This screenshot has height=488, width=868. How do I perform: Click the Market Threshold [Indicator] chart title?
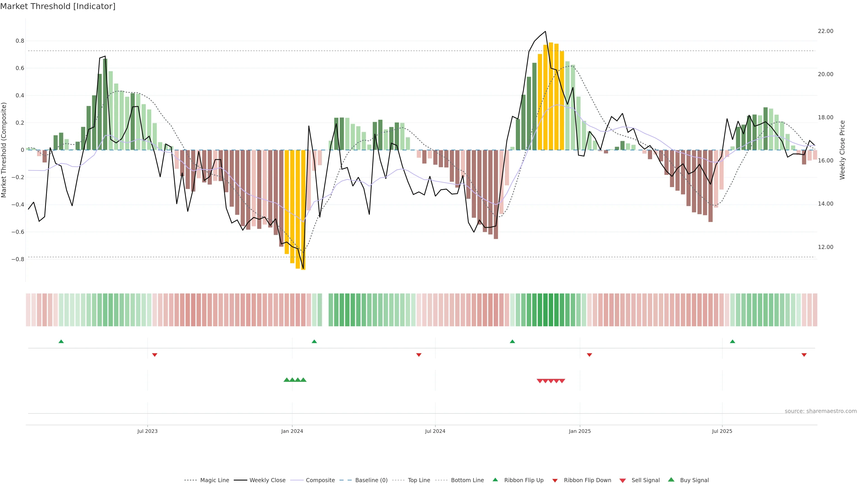(58, 6)
